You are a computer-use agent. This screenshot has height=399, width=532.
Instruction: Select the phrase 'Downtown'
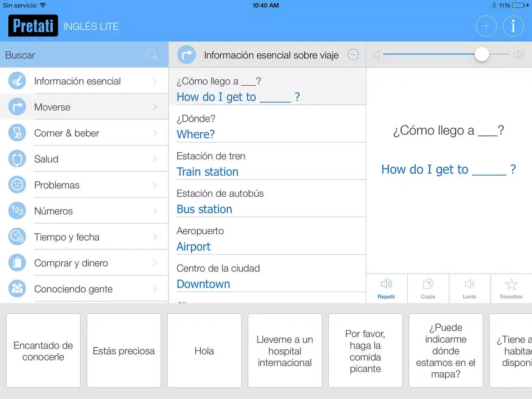point(267,273)
